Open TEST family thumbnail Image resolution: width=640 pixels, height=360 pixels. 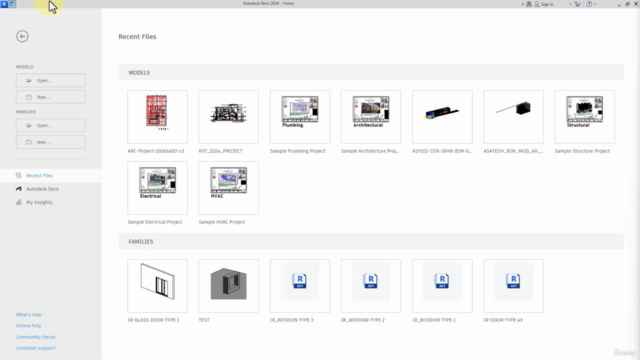coord(229,286)
